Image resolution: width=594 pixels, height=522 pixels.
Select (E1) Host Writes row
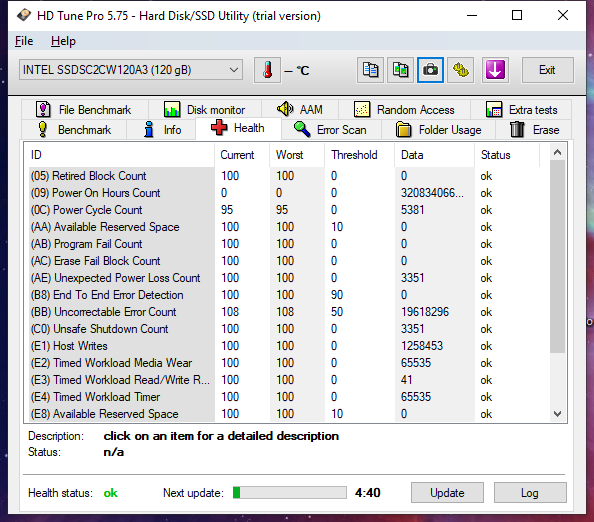click(x=284, y=346)
